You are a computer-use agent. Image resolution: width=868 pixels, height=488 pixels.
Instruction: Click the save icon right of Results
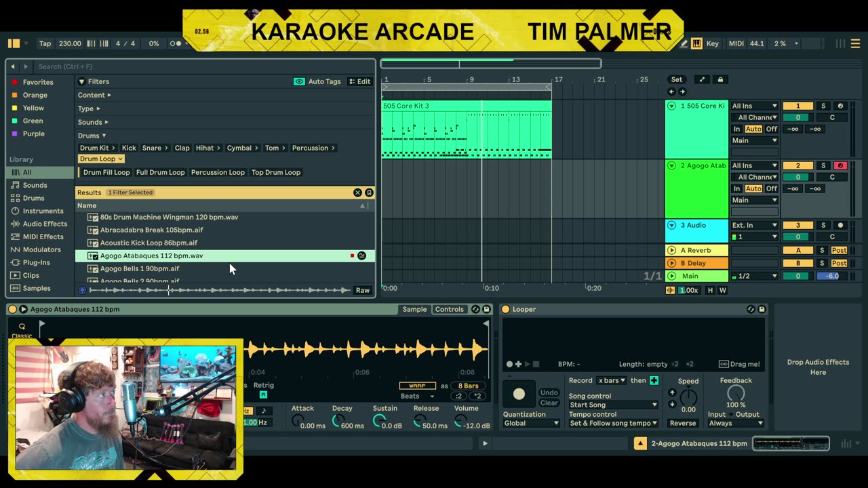(x=369, y=192)
